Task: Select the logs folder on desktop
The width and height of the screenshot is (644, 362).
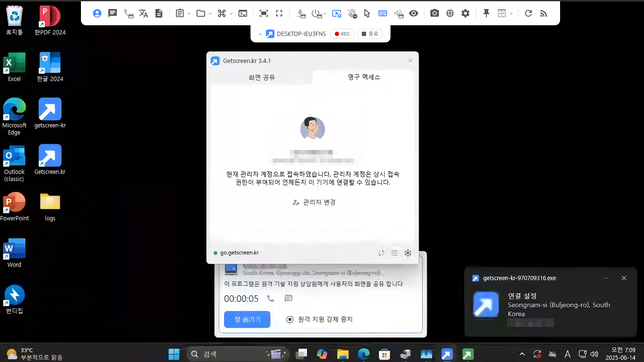Action: 50,206
